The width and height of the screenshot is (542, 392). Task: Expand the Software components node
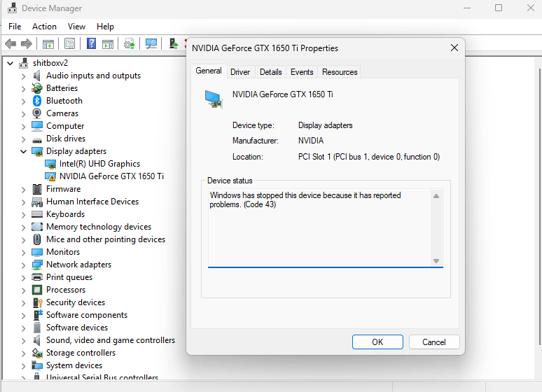point(24,315)
